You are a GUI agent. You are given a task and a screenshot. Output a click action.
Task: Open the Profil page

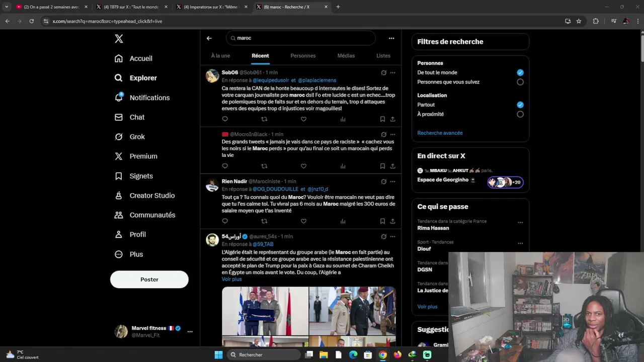[130, 235]
